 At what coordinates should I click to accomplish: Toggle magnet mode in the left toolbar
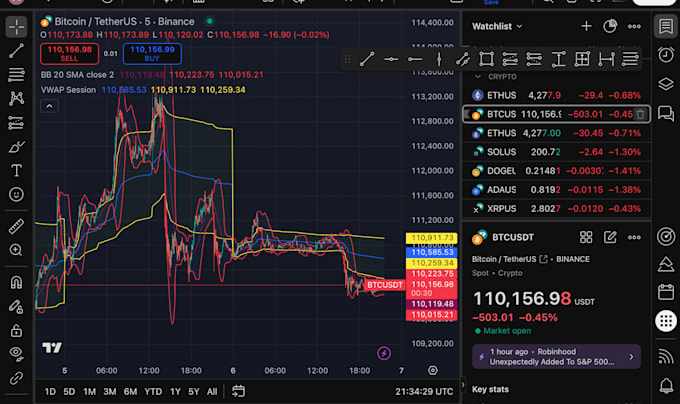16,283
